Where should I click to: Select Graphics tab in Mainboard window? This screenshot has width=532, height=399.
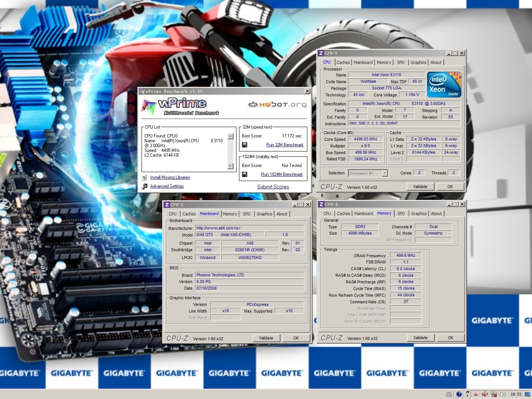point(265,214)
